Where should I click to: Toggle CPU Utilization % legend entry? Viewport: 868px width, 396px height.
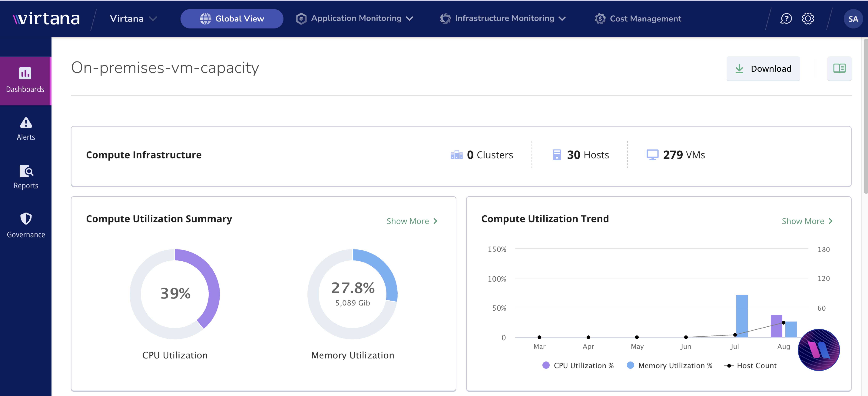(578, 365)
